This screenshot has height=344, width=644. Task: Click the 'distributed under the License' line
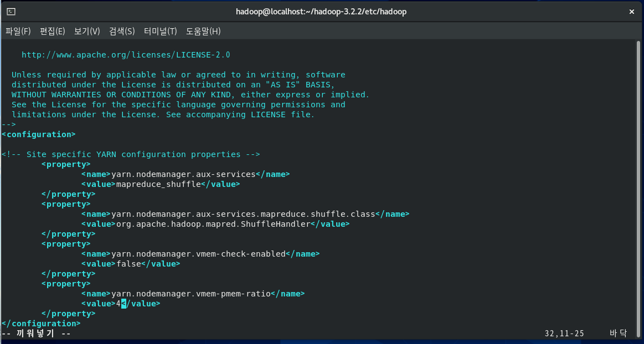(x=173, y=85)
